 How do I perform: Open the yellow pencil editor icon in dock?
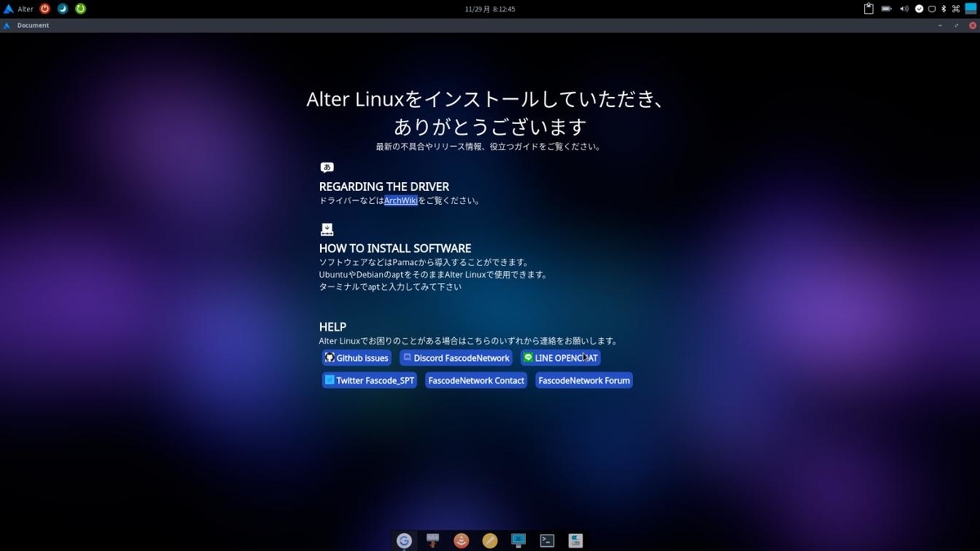[x=490, y=540]
